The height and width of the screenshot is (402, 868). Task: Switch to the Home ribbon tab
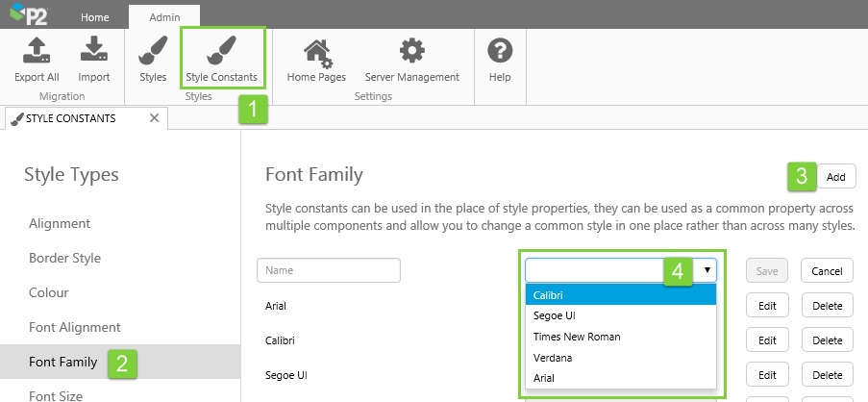(94, 17)
